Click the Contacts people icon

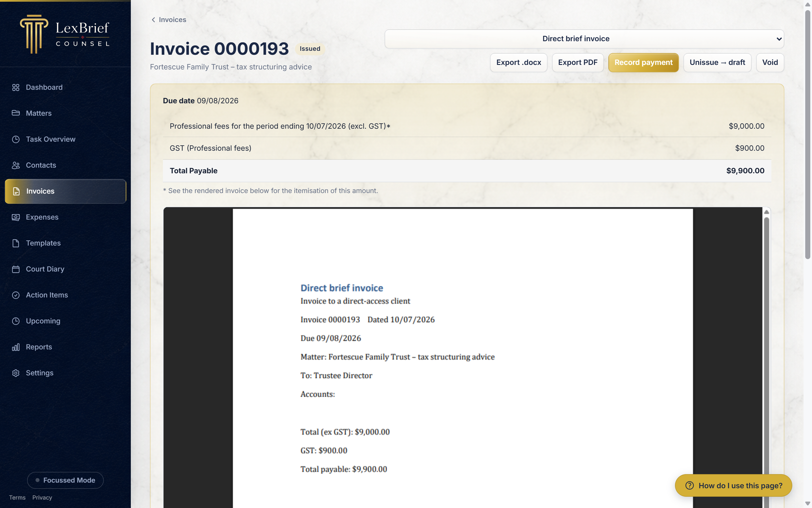[16, 165]
